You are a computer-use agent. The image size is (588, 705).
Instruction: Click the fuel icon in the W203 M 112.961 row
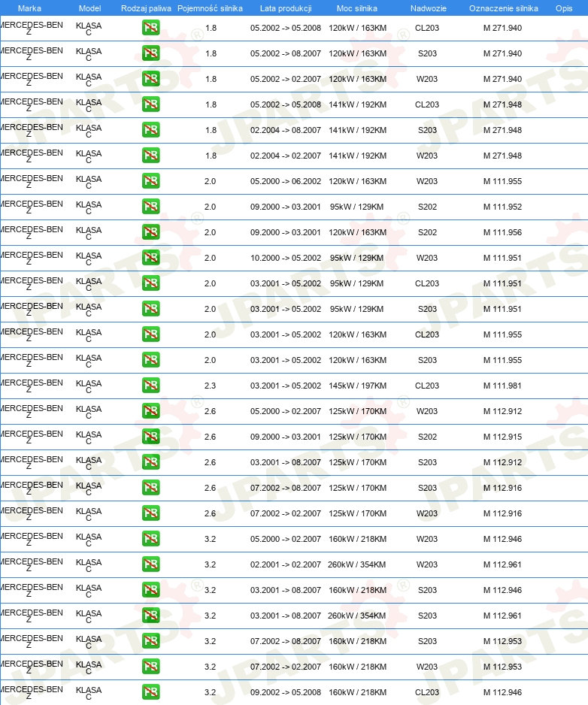pos(150,564)
